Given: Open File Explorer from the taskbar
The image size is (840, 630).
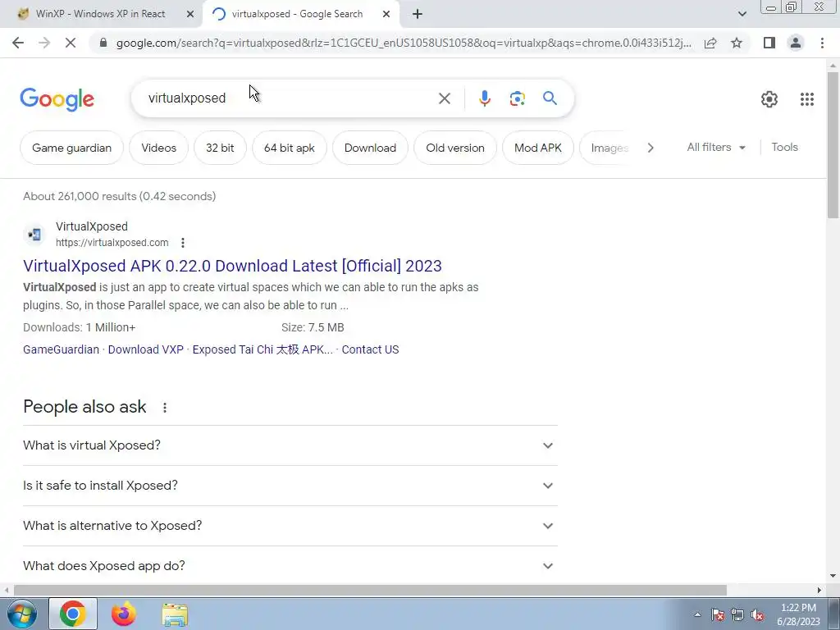Looking at the screenshot, I should pyautogui.click(x=175, y=615).
